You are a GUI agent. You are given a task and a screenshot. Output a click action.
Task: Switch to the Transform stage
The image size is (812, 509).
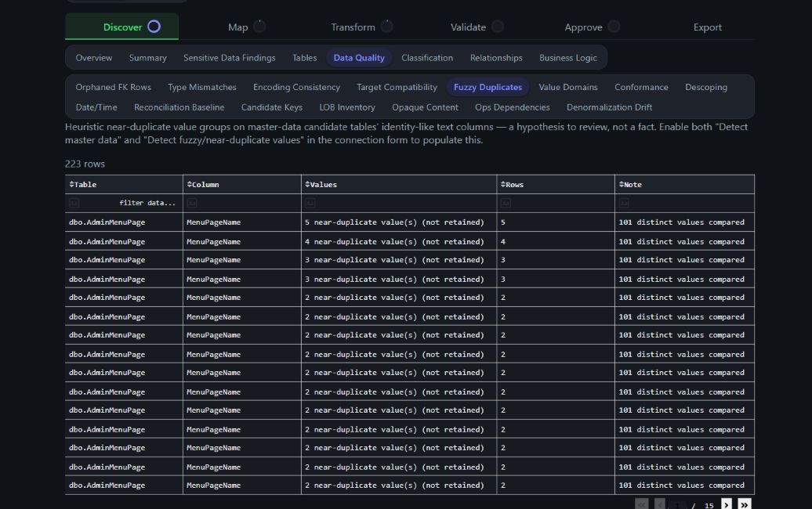(x=353, y=27)
